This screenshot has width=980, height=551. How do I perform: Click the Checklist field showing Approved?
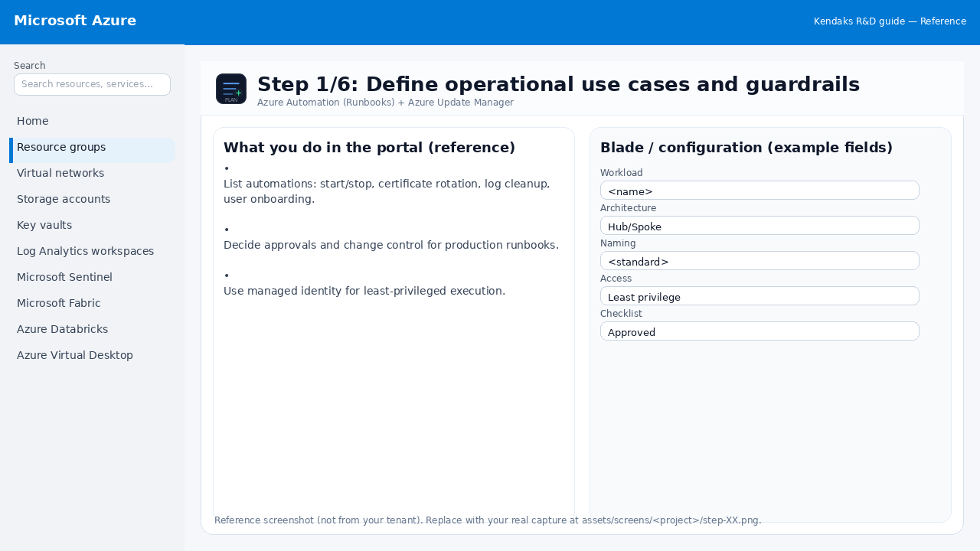(759, 331)
